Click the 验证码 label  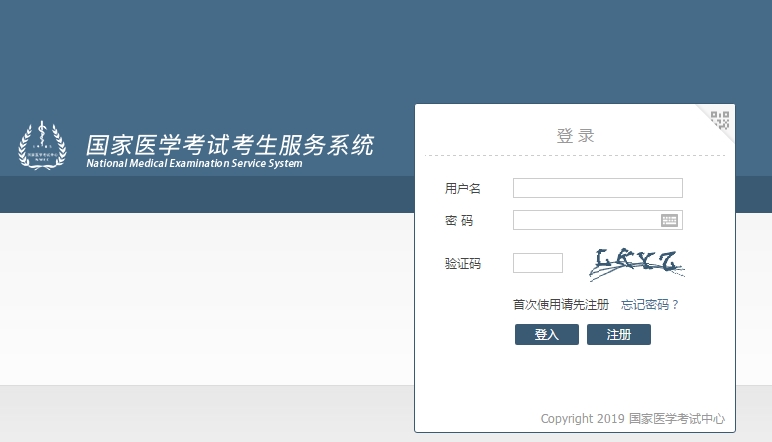click(462, 264)
